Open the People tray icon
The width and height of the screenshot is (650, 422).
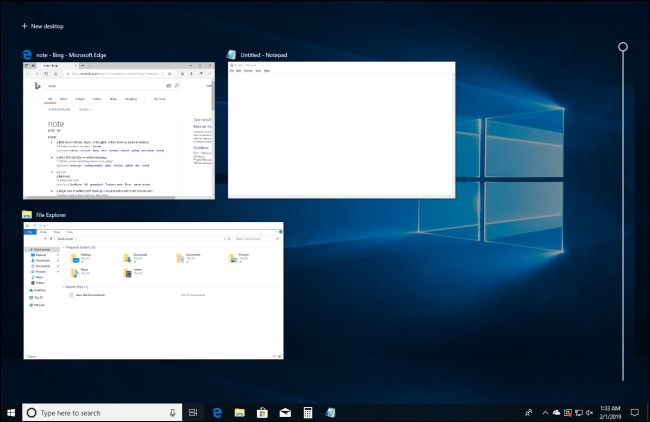click(529, 412)
